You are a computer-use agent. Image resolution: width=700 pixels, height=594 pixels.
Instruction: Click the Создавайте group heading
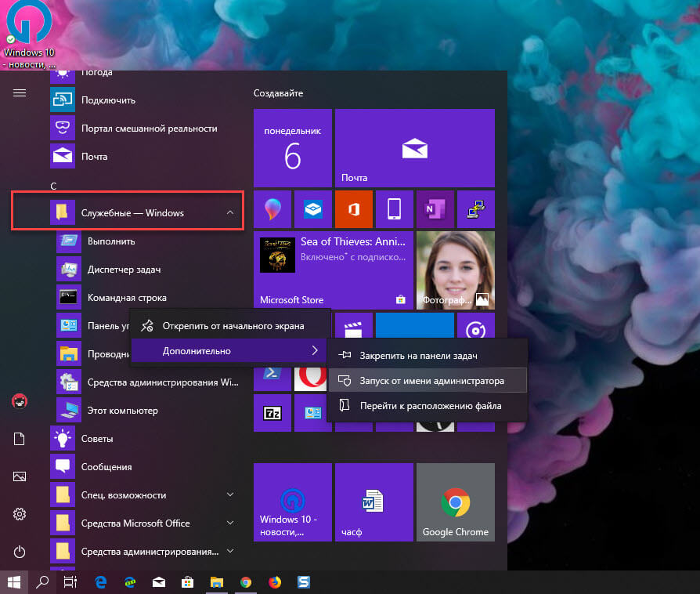pos(278,93)
